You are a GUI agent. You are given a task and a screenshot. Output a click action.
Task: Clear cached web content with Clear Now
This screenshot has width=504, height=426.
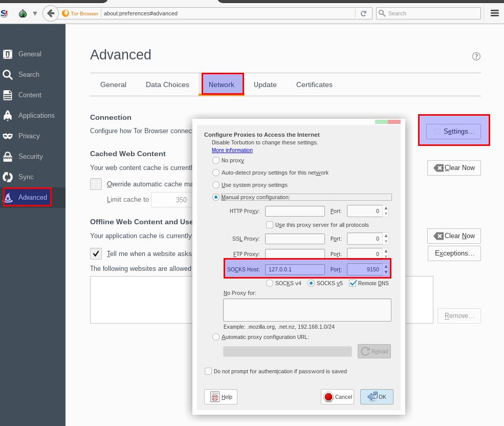pyautogui.click(x=454, y=168)
